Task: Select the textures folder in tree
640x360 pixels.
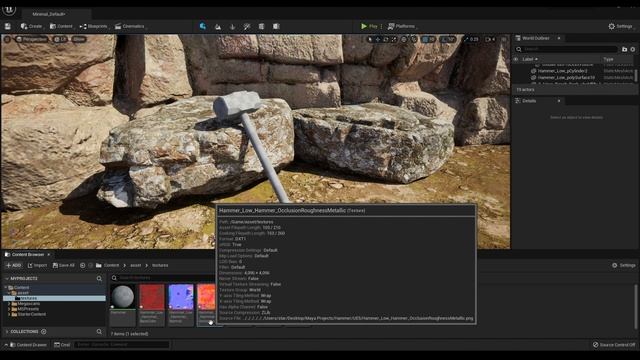Action: (54, 298)
